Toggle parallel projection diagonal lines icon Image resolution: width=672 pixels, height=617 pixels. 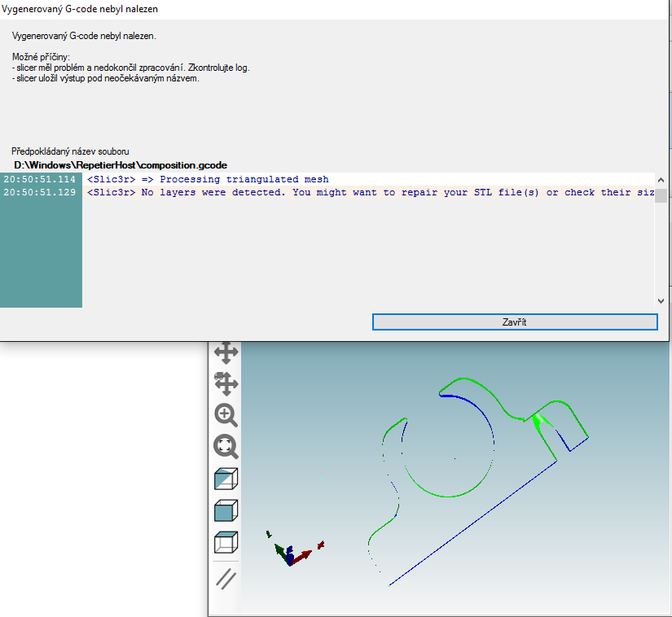coord(226,579)
